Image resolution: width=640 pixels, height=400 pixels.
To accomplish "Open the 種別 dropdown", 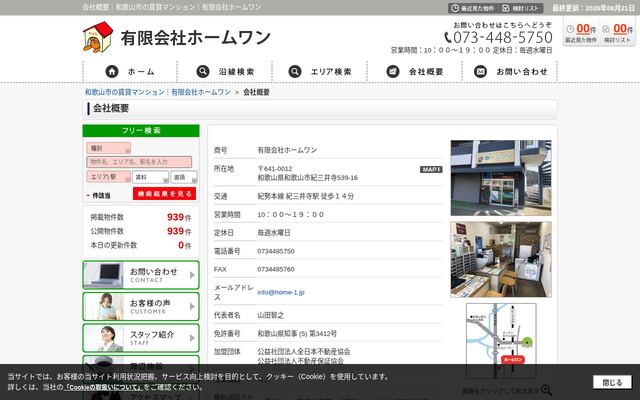I will point(109,148).
